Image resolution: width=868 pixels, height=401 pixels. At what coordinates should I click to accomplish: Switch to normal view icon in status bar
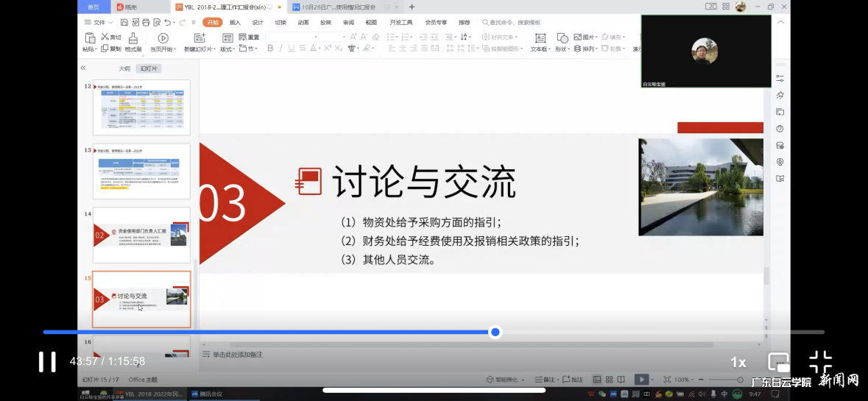[x=597, y=380]
